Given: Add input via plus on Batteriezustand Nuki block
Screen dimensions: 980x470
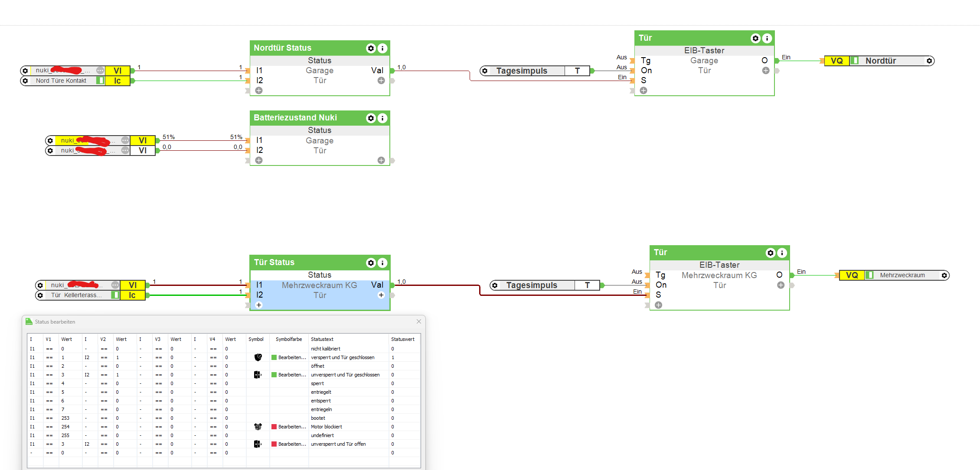Looking at the screenshot, I should (x=259, y=160).
